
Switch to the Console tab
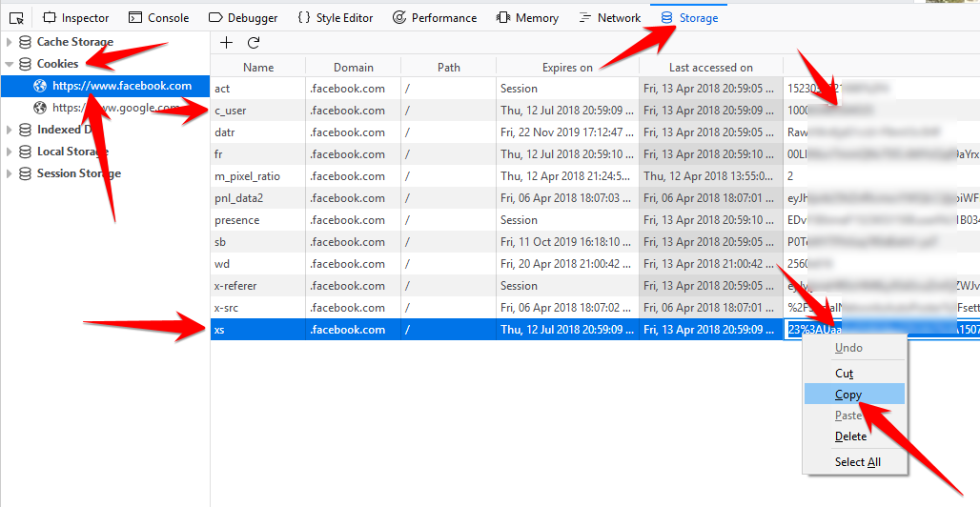tap(158, 18)
